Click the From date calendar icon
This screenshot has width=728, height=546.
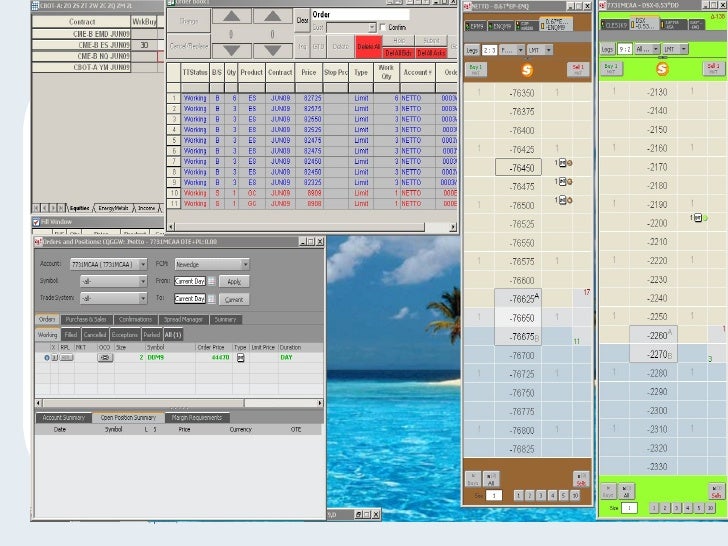pos(209,282)
